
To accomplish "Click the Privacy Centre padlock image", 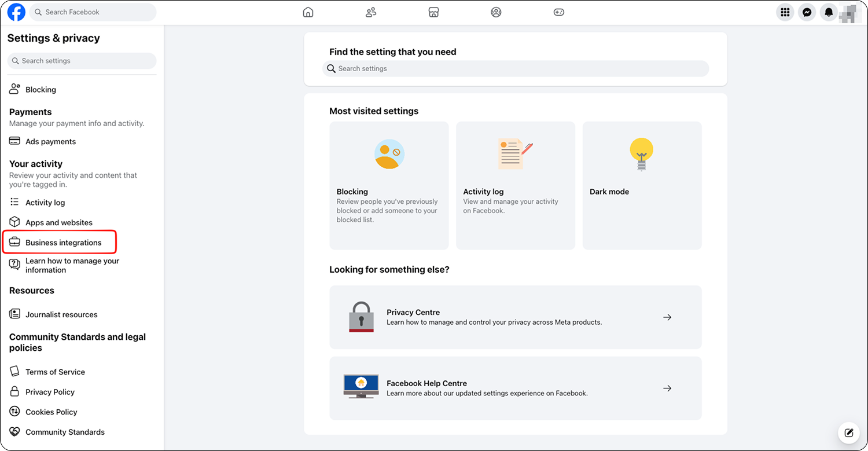I will 361,317.
